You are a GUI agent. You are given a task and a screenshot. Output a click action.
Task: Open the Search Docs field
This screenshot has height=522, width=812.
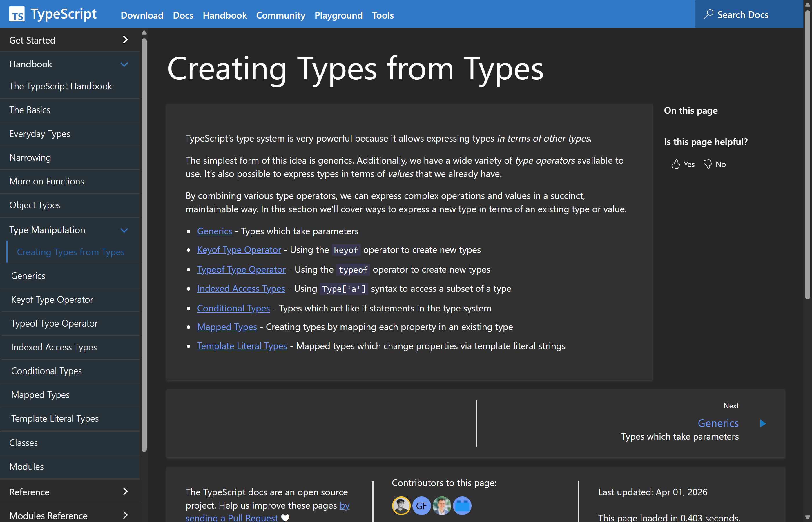click(x=742, y=14)
